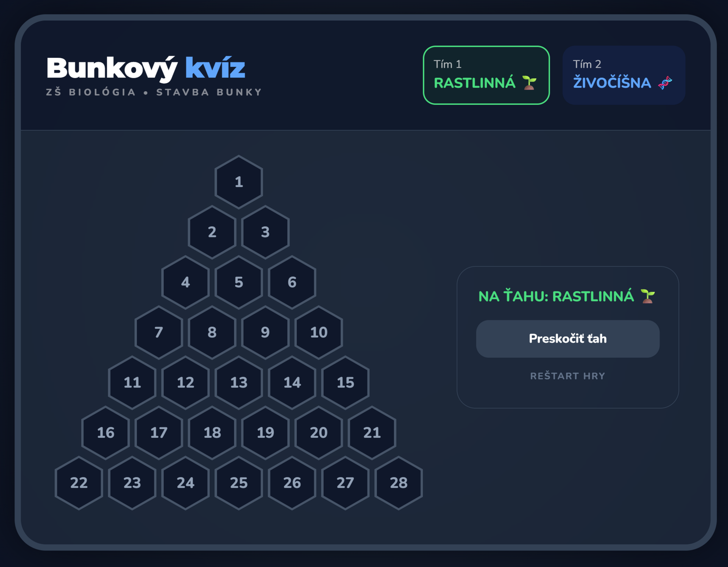The width and height of the screenshot is (728, 567).
Task: Click the seedling icon on Tím 1
Action: click(x=529, y=83)
